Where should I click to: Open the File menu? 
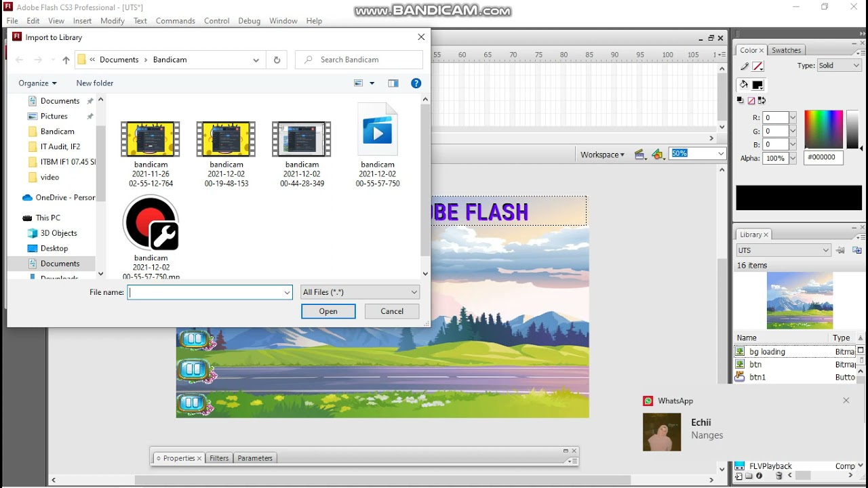tap(12, 21)
